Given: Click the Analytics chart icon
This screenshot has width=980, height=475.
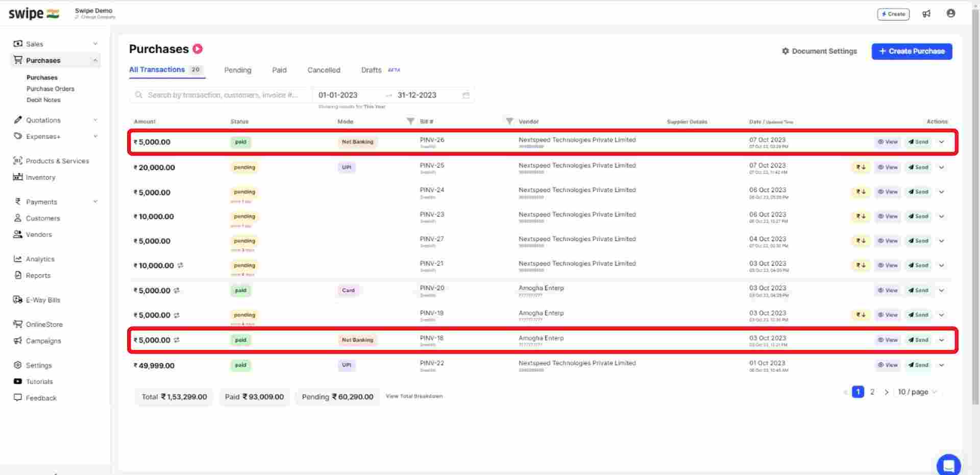Looking at the screenshot, I should (x=18, y=259).
